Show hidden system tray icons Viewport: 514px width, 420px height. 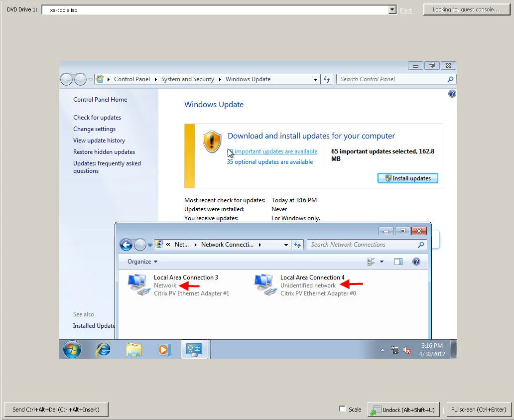coord(383,350)
